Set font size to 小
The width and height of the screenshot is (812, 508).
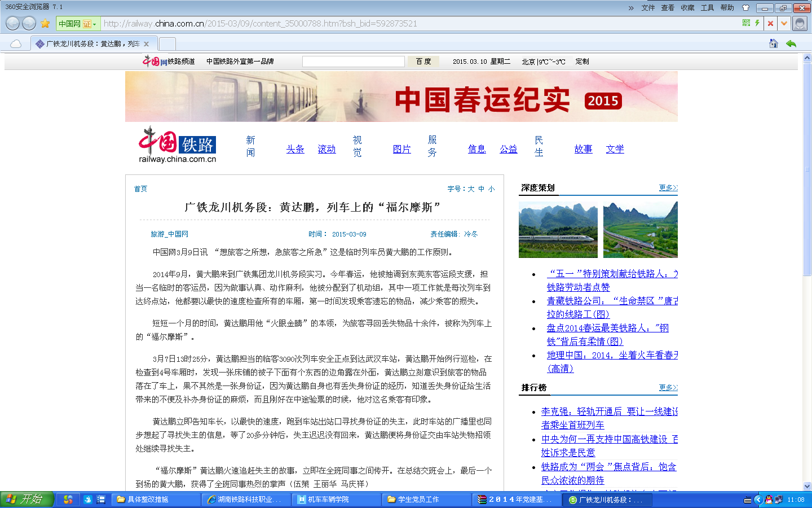[491, 189]
